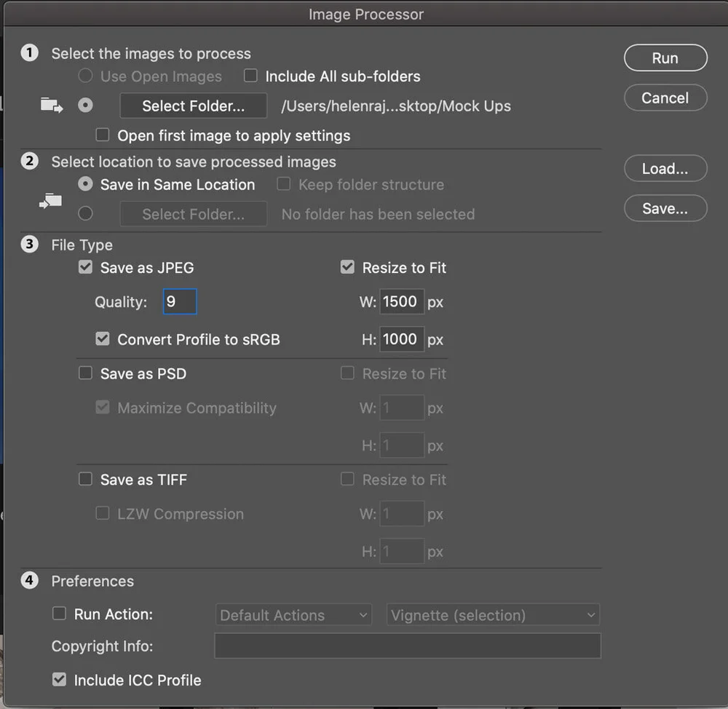This screenshot has width=728, height=709.
Task: Enable Include All sub-folders
Action: (x=250, y=76)
